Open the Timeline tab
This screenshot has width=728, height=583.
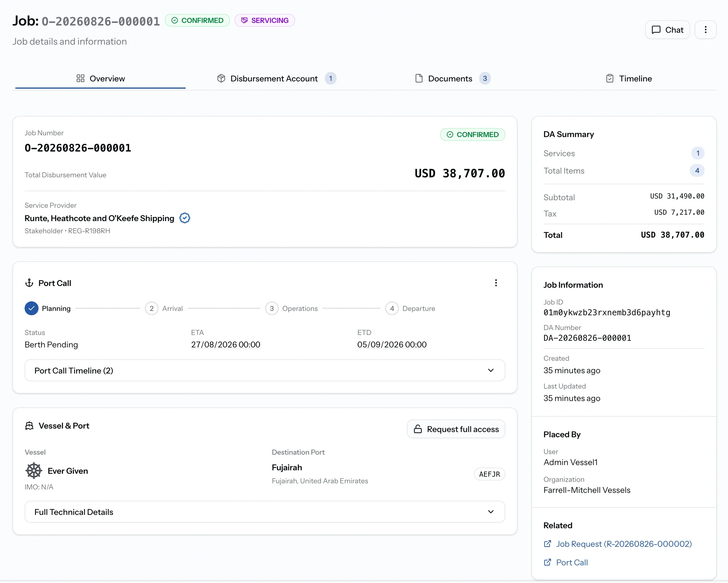point(629,79)
